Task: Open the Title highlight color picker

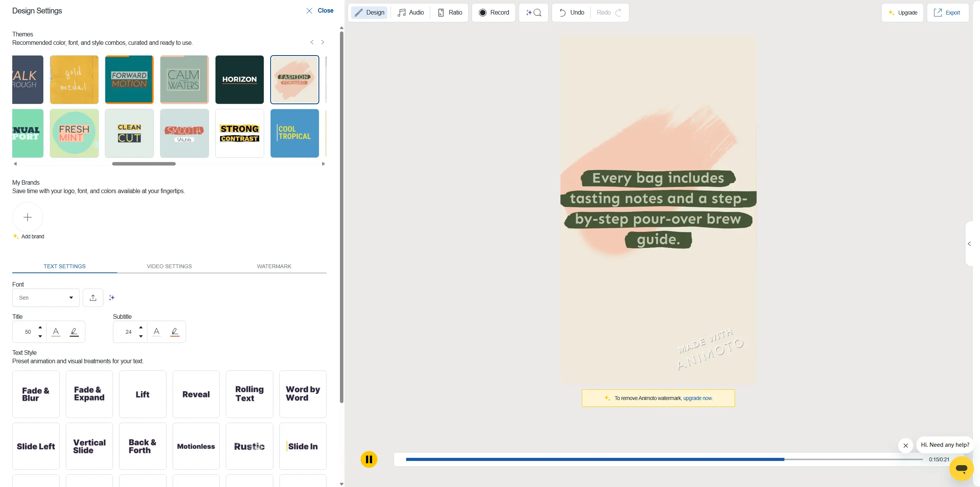Action: (74, 332)
